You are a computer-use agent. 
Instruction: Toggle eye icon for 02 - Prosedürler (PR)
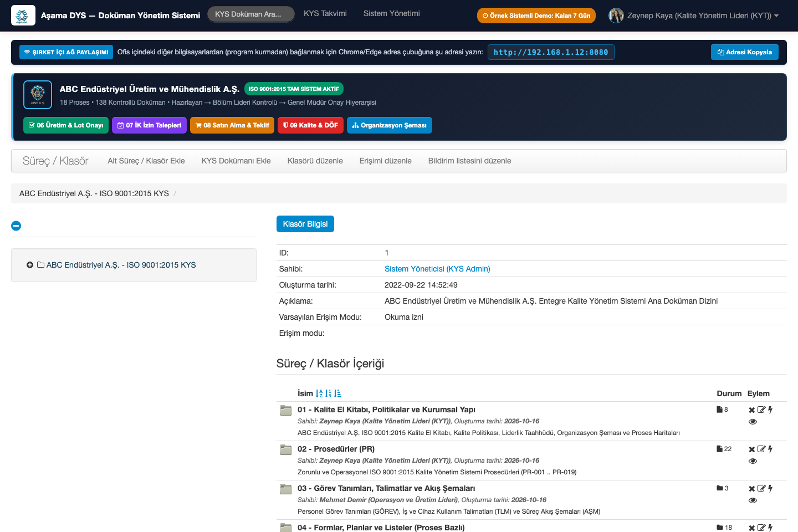click(753, 461)
